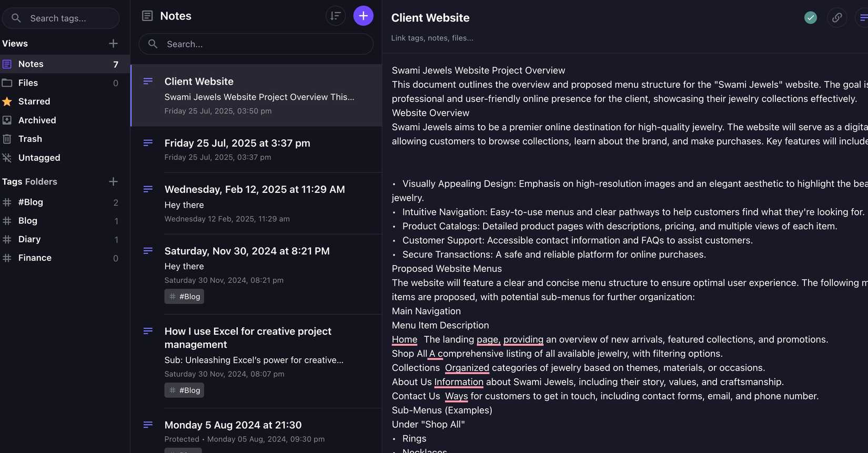Screen dimensions: 868x453
Task: Open the Trash view
Action: (30, 139)
